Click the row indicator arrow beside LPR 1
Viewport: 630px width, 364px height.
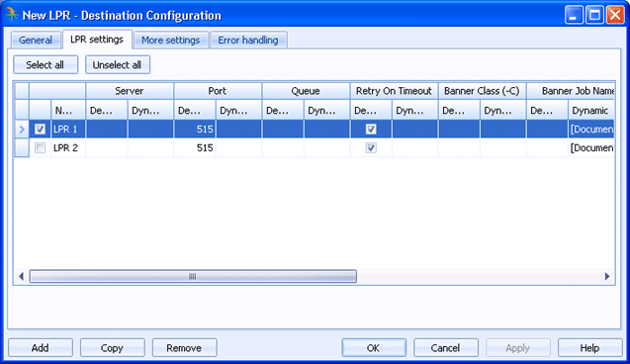(x=22, y=130)
